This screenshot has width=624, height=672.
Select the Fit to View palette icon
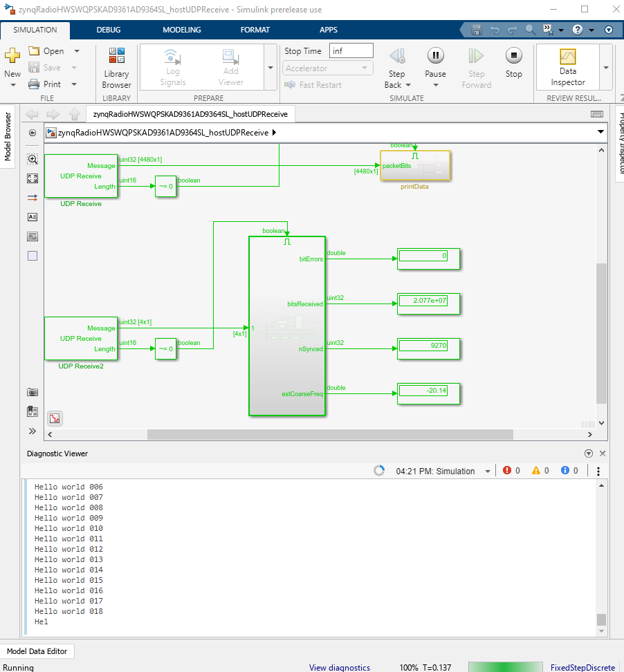(33, 178)
